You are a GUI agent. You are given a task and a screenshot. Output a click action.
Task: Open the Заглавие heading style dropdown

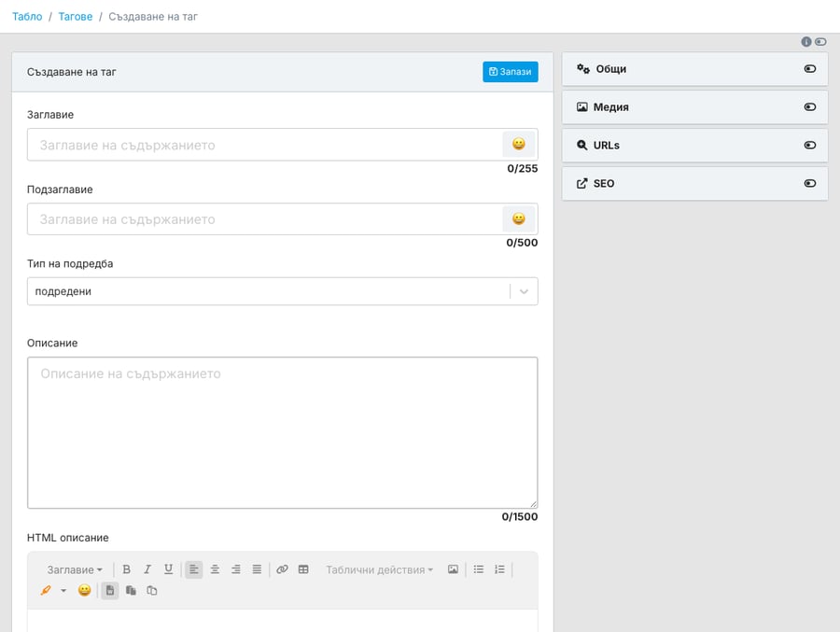coord(75,569)
